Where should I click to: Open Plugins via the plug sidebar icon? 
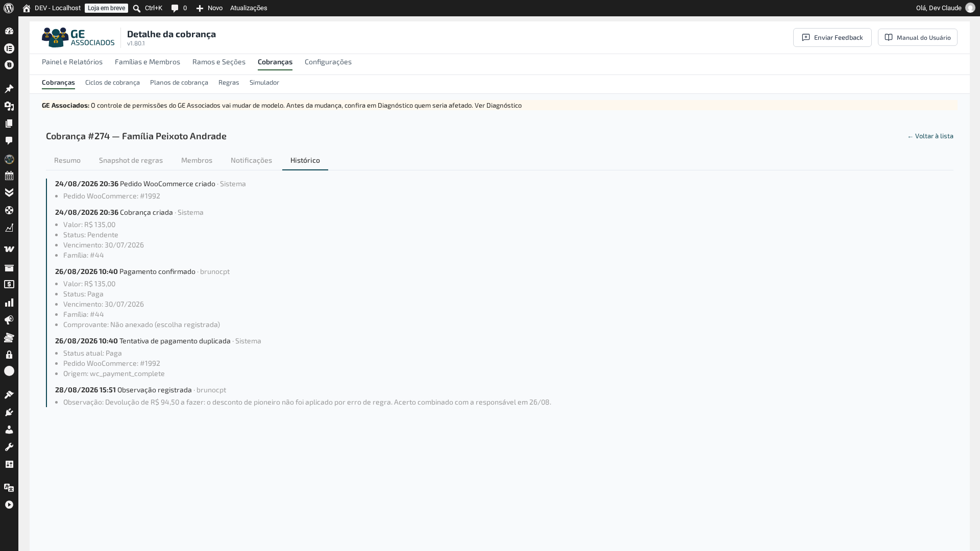click(x=9, y=412)
